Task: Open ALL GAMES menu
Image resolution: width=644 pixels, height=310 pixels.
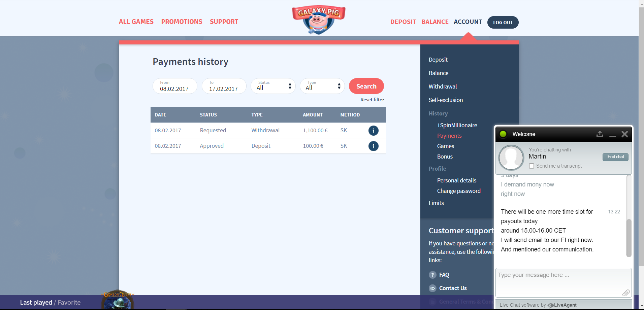Action: click(136, 22)
